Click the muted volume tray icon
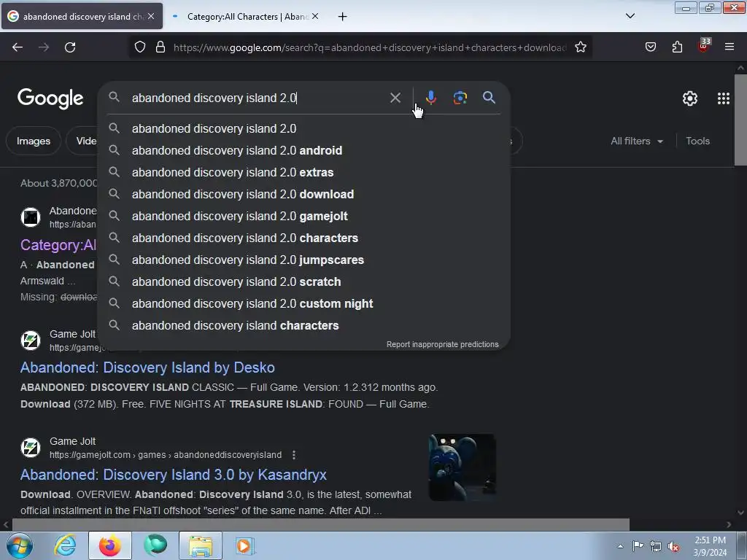Image resolution: width=747 pixels, height=560 pixels. click(x=673, y=546)
